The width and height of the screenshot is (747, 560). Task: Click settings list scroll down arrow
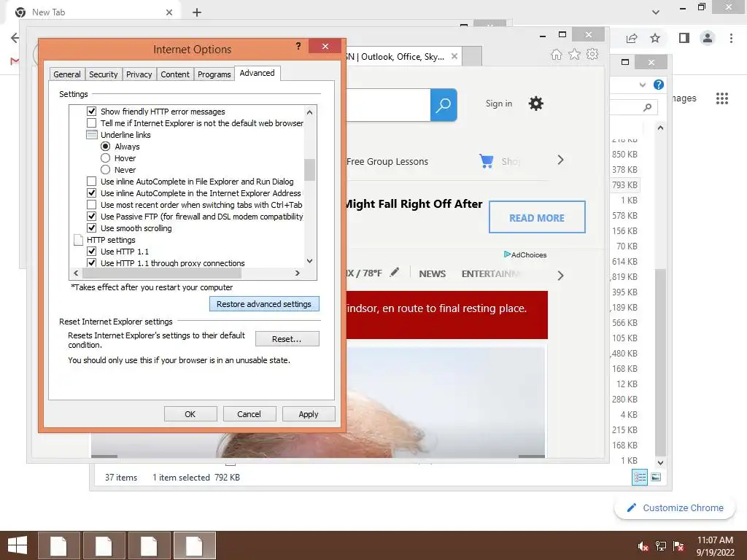pyautogui.click(x=309, y=261)
